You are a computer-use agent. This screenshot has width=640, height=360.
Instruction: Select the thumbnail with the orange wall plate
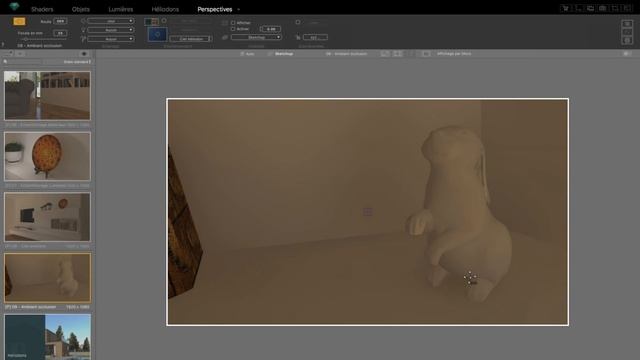(47, 156)
